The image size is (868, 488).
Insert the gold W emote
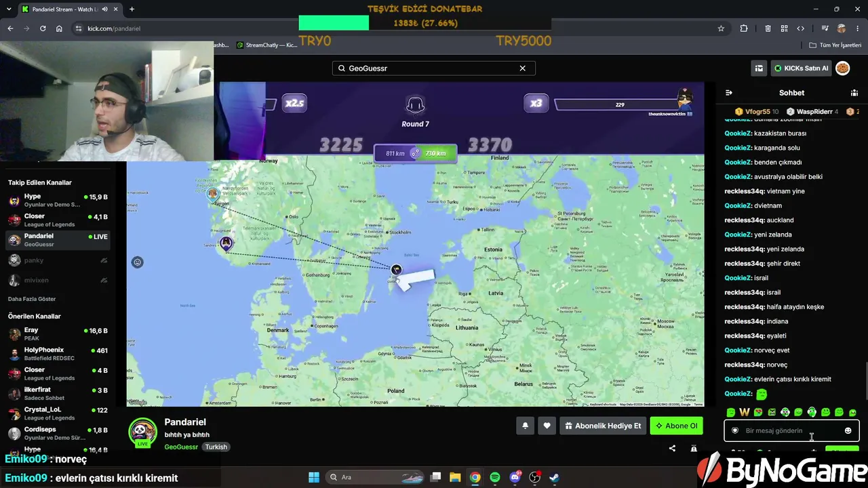tap(745, 412)
